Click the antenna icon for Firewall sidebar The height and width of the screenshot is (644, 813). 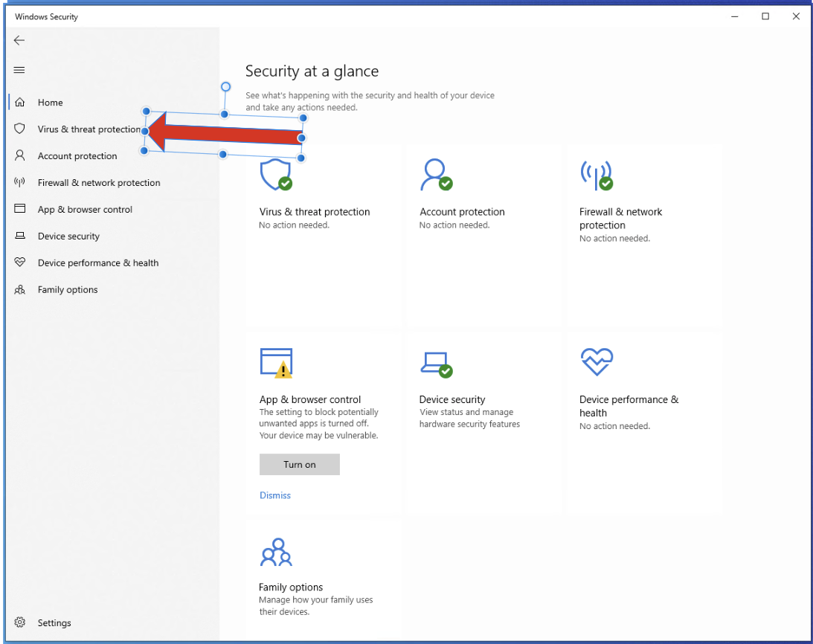click(19, 182)
